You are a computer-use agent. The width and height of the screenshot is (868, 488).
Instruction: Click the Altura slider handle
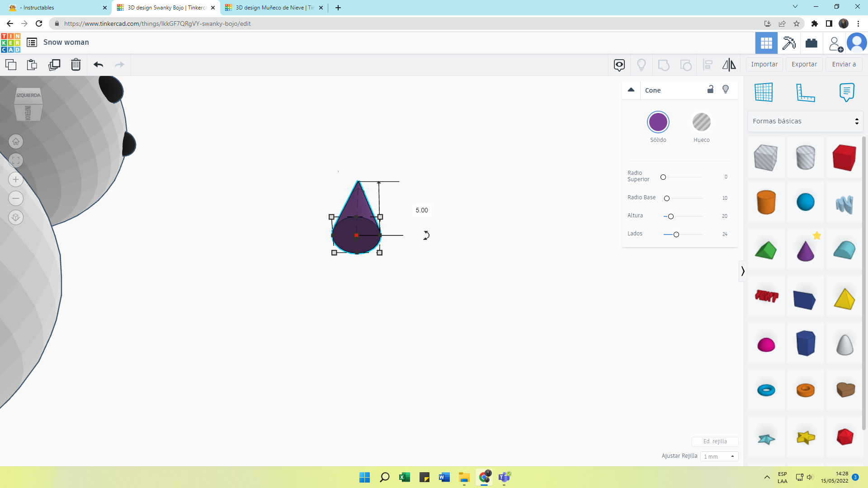[x=671, y=216]
